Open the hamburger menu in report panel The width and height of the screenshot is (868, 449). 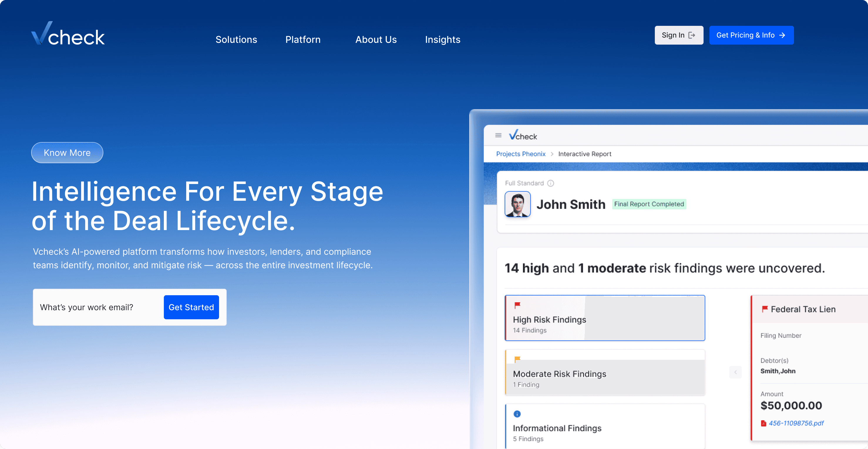(x=498, y=135)
